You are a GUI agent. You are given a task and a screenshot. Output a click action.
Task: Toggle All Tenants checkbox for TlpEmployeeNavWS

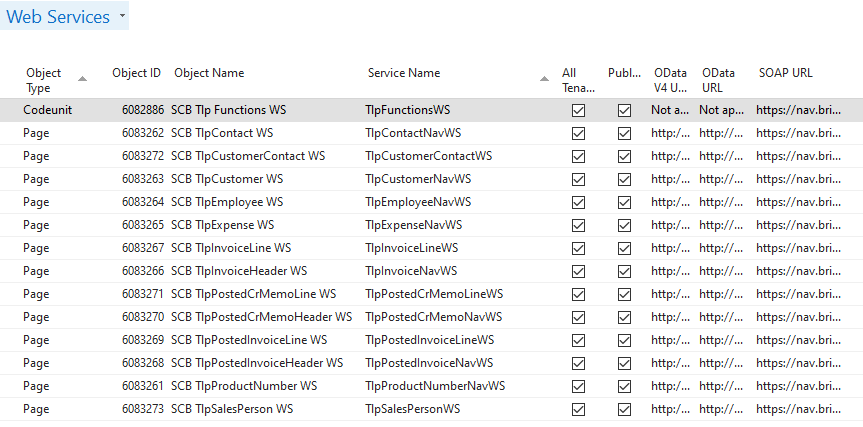tap(578, 202)
